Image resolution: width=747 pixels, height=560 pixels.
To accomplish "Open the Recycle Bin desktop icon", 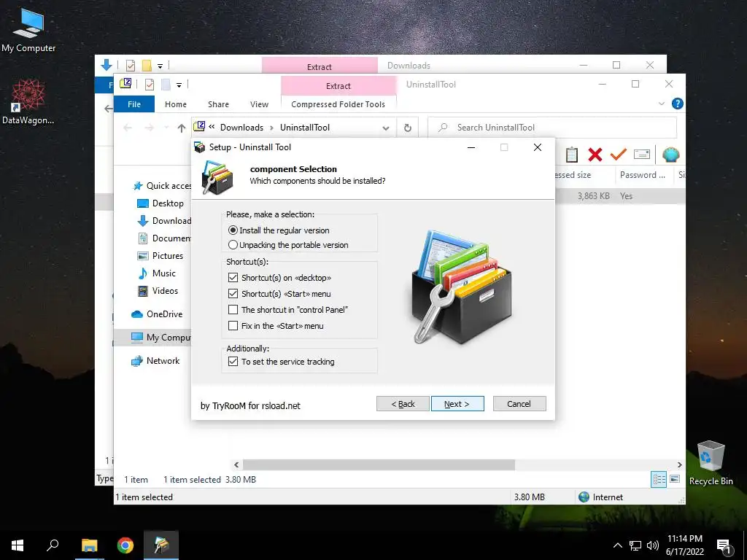I will (711, 462).
